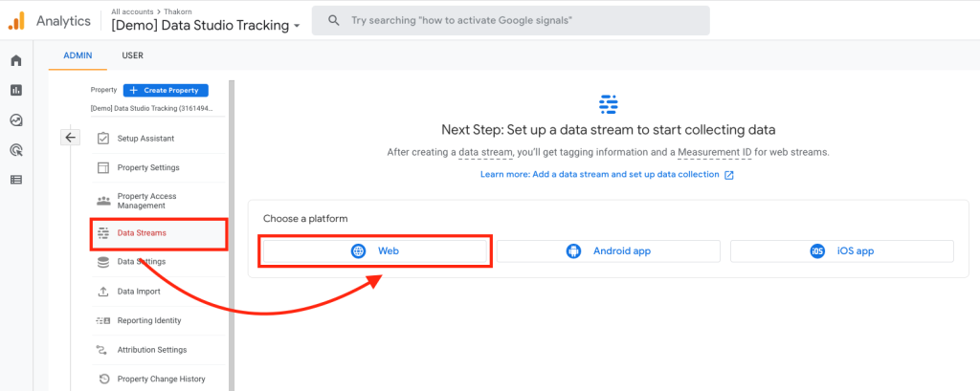Click the Reporting Identity icon
980x391 pixels.
coord(103,321)
